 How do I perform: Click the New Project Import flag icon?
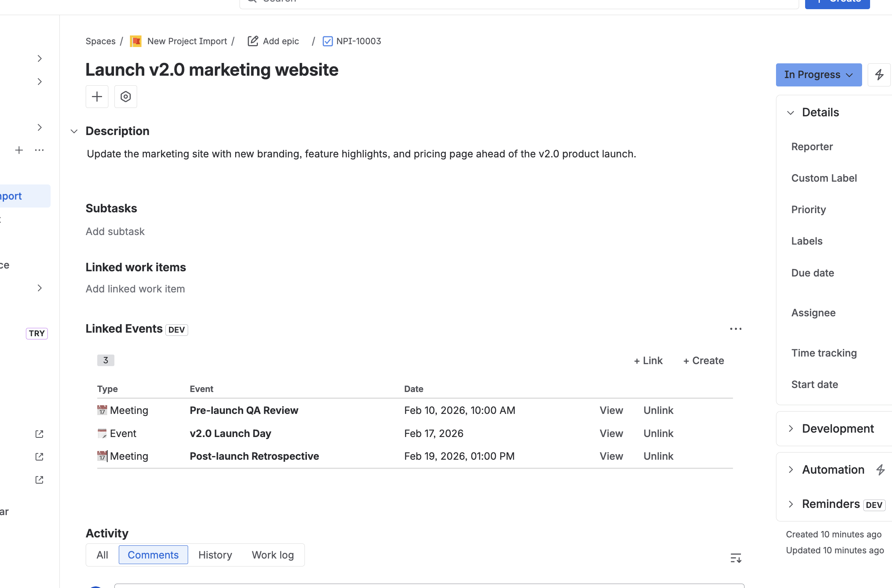136,41
